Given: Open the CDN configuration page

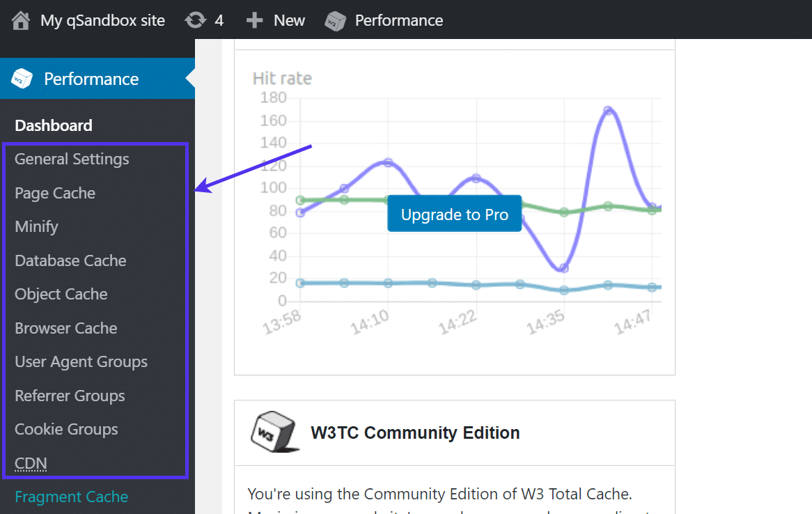Looking at the screenshot, I should pyautogui.click(x=31, y=463).
